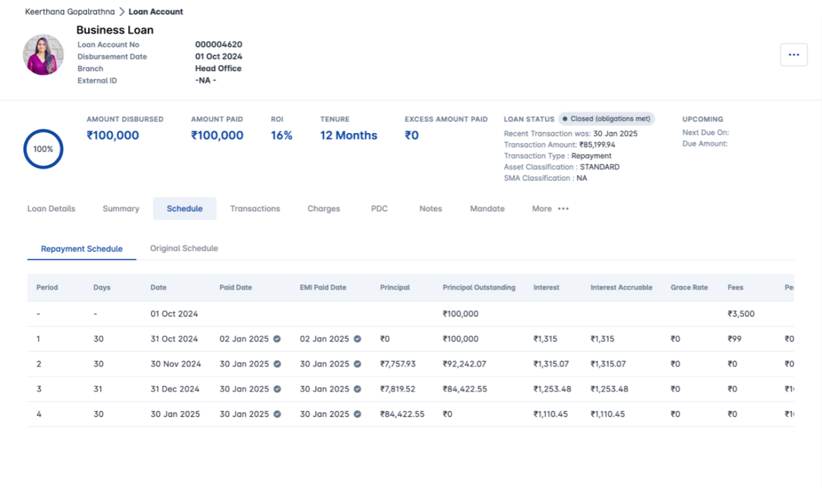The height and width of the screenshot is (504, 822).
Task: Click the 100% progress circle
Action: point(43,148)
